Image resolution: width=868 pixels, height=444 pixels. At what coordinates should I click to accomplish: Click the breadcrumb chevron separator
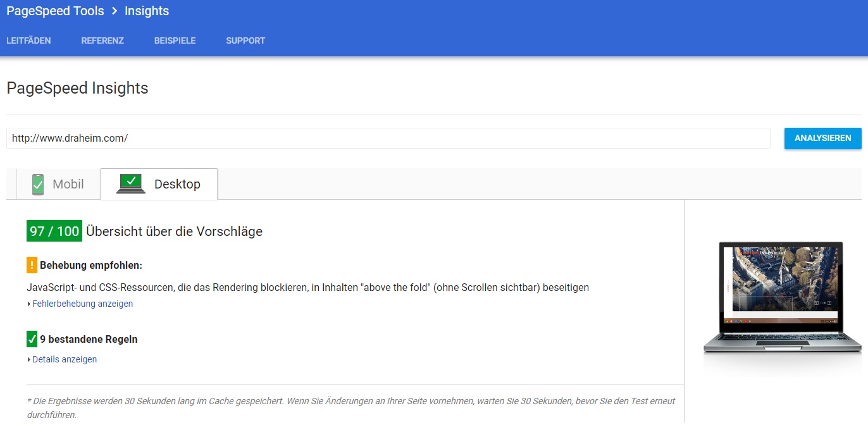[x=115, y=11]
